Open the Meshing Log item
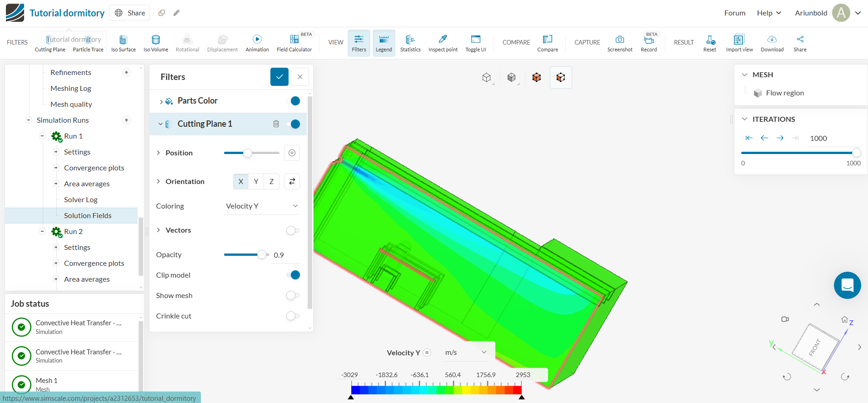Screen dimensions: 868x403 click(x=71, y=89)
